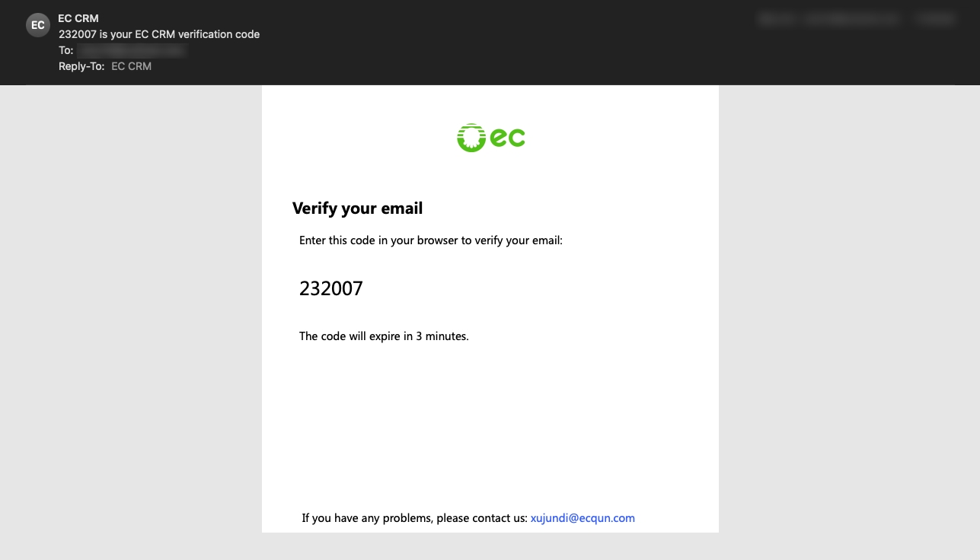Click the leftmost blurred header item at right

point(777,19)
